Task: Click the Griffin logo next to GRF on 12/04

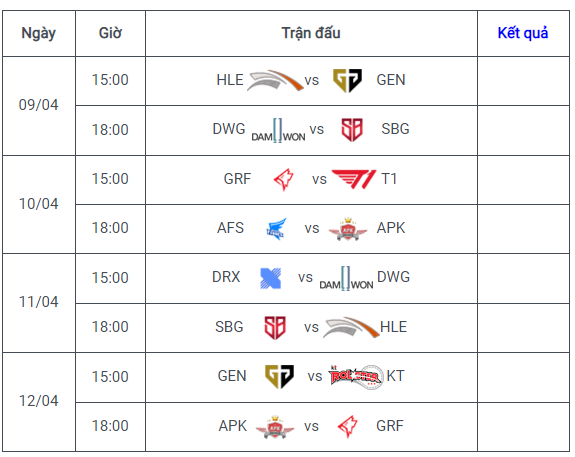Action: pos(347,427)
